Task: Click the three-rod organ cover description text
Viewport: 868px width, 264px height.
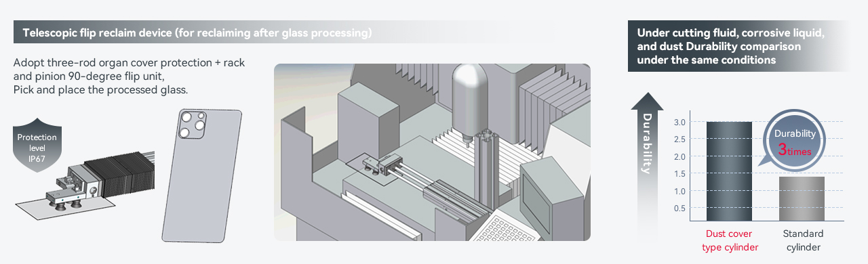Action: click(129, 76)
